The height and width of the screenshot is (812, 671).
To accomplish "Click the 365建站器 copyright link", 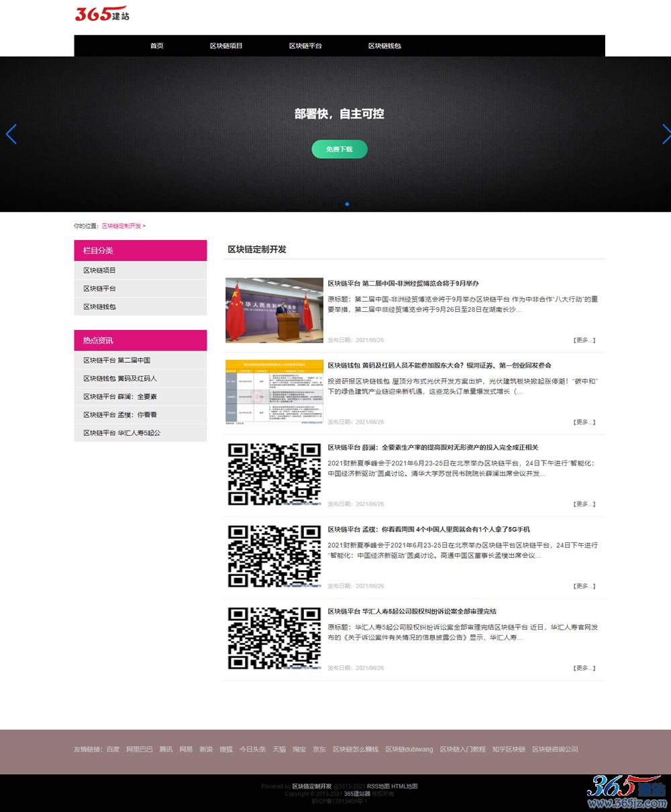I will pyautogui.click(x=357, y=793).
